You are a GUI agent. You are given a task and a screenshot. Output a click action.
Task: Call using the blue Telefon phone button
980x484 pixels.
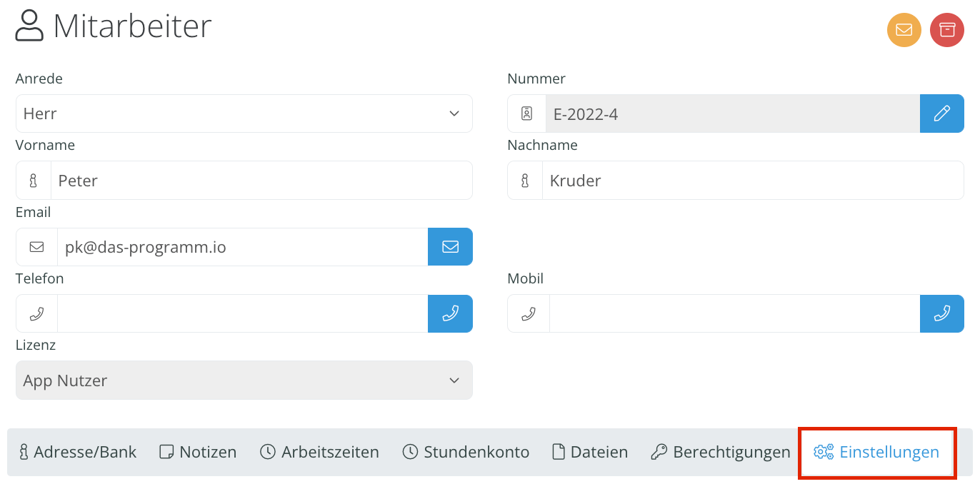pos(450,313)
